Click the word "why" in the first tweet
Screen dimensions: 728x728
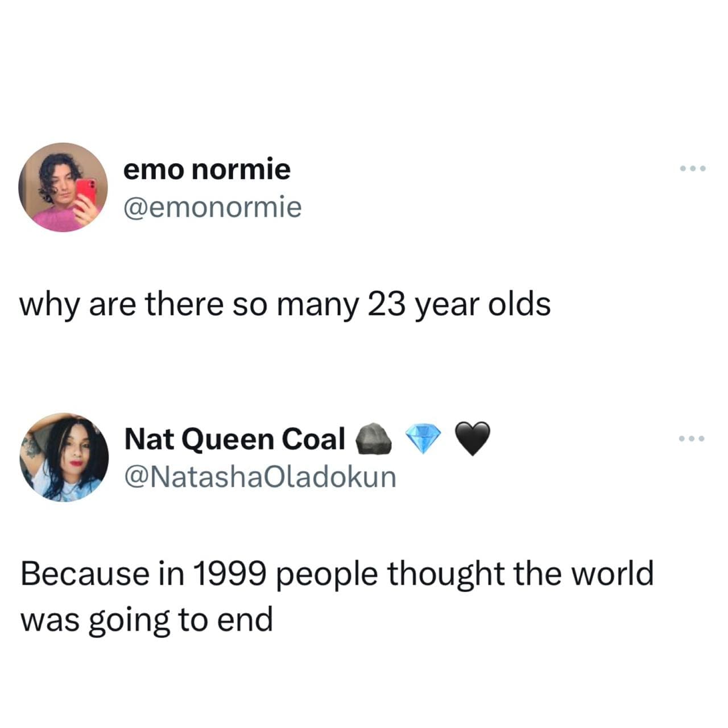pyautogui.click(x=48, y=305)
